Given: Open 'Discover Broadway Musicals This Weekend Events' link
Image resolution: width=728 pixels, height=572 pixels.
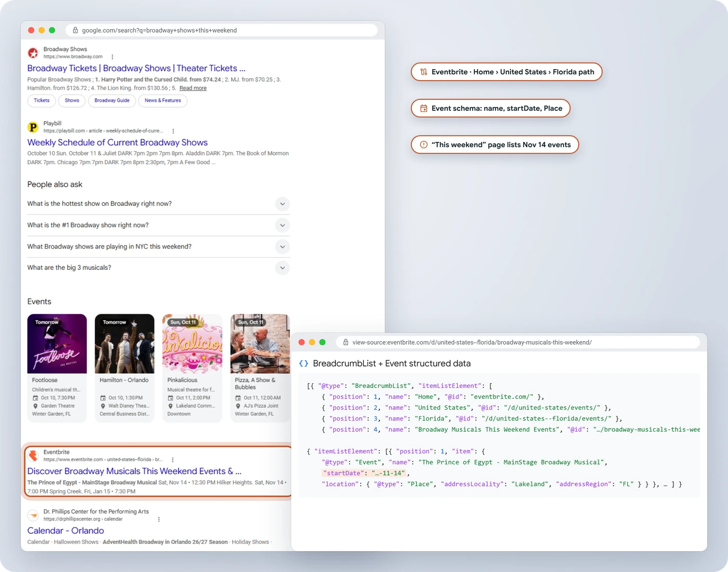Looking at the screenshot, I should click(x=134, y=471).
